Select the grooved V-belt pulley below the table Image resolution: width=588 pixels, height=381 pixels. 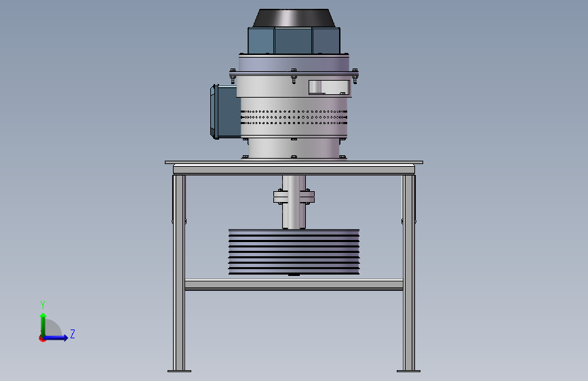[294, 252]
